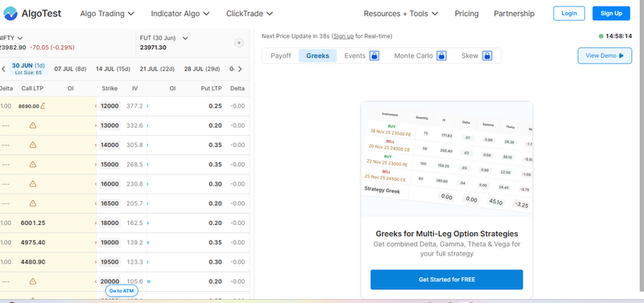Image resolution: width=644 pixels, height=303 pixels.
Task: Click the IV value 377.2
Action: 134,106
